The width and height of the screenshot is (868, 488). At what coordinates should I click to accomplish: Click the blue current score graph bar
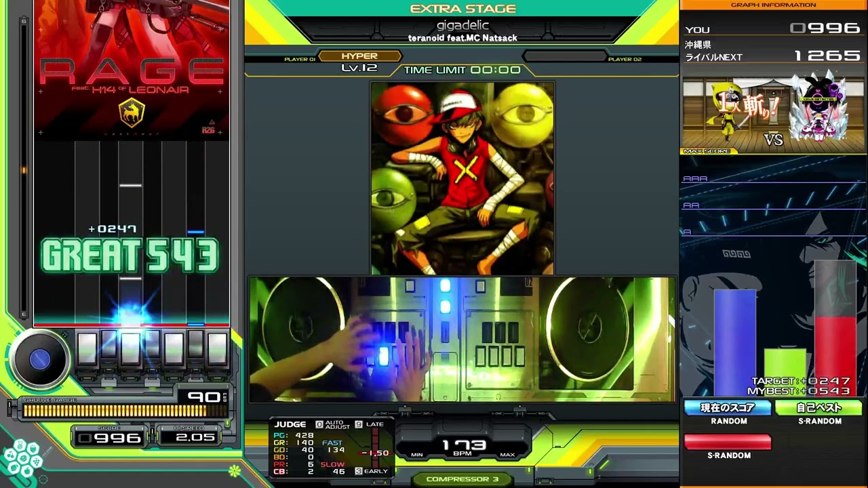click(735, 342)
